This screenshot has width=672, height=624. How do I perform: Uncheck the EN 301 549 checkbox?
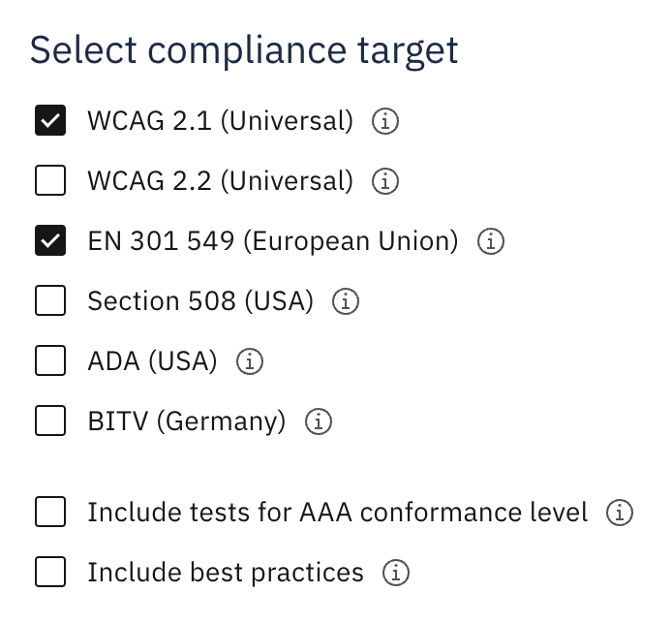50,240
